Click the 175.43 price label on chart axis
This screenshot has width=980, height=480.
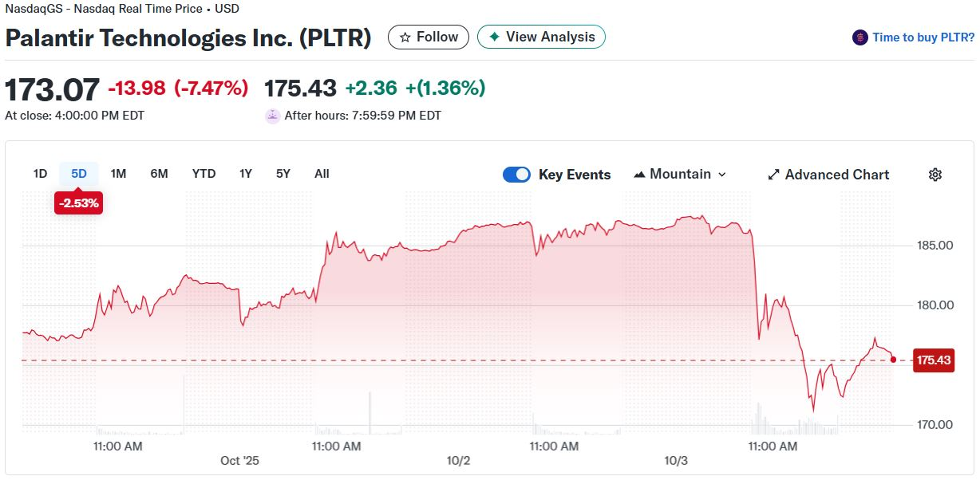pos(933,360)
